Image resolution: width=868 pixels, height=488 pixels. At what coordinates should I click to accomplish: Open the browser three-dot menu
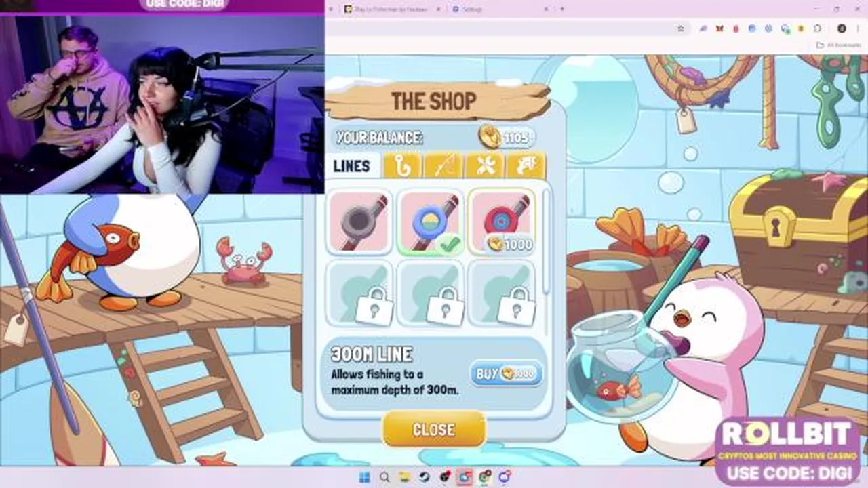tap(858, 28)
